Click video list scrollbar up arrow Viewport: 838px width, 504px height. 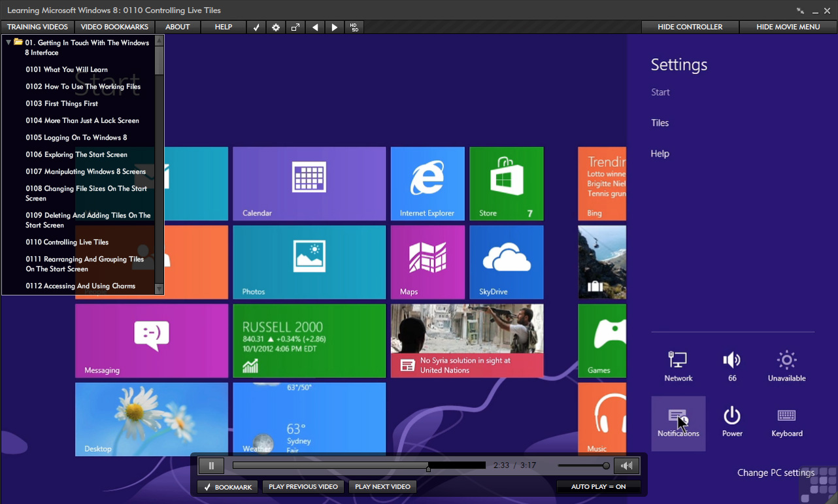(x=159, y=40)
